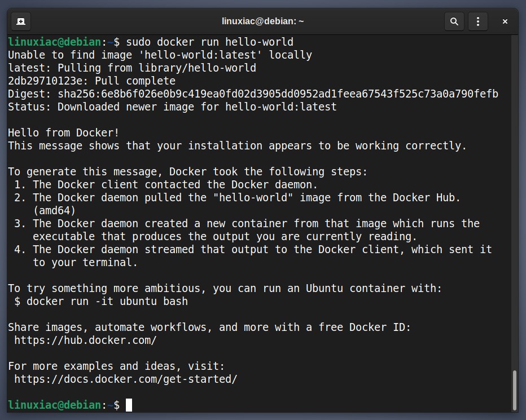Click step 3 'Docker daemon created a new container' line
The height and width of the screenshot is (420, 526).
tap(247, 224)
